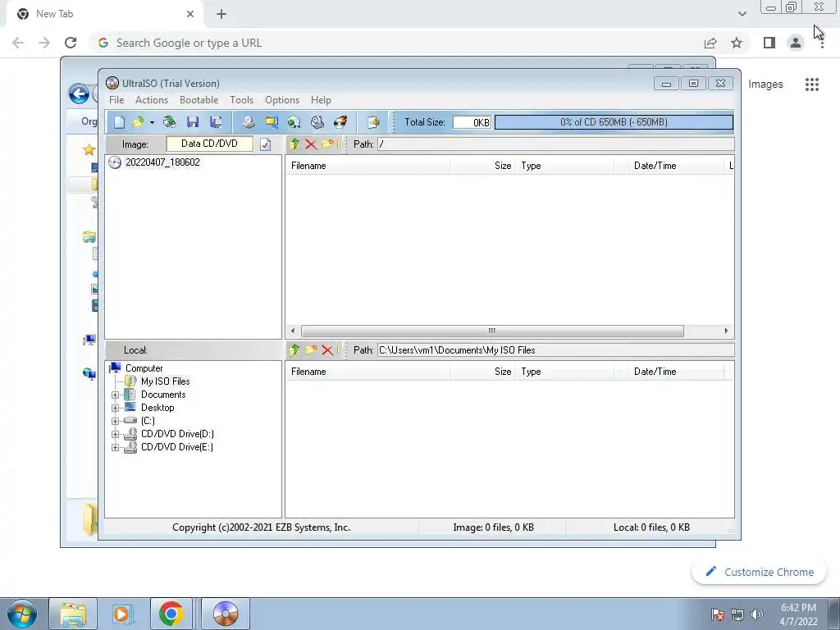Image resolution: width=840 pixels, height=630 pixels.
Task: Click the Mount to Virtual Drive icon
Action: click(x=317, y=122)
